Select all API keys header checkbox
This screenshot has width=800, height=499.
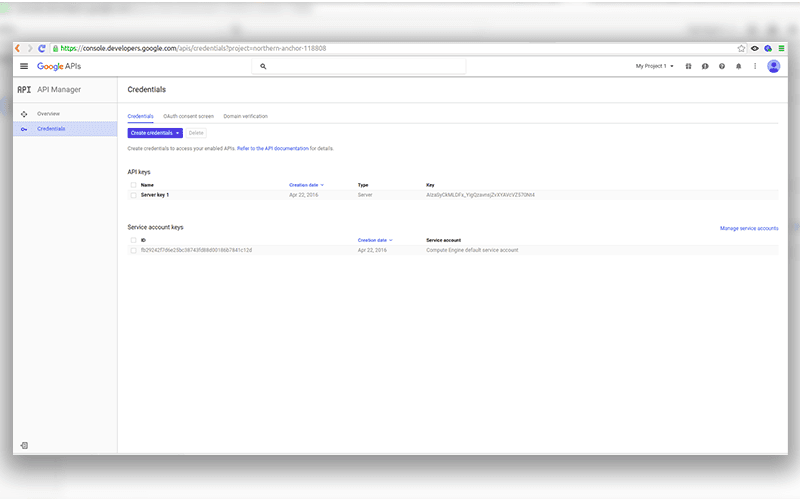pyautogui.click(x=133, y=185)
